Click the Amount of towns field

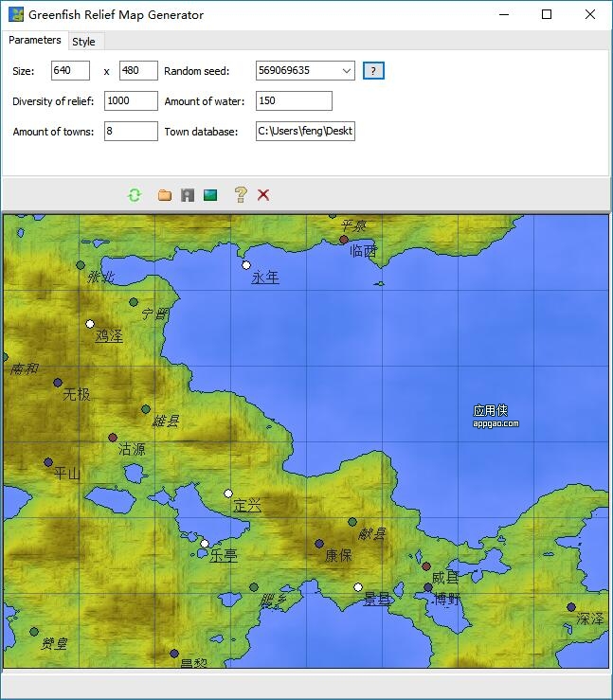coord(131,132)
